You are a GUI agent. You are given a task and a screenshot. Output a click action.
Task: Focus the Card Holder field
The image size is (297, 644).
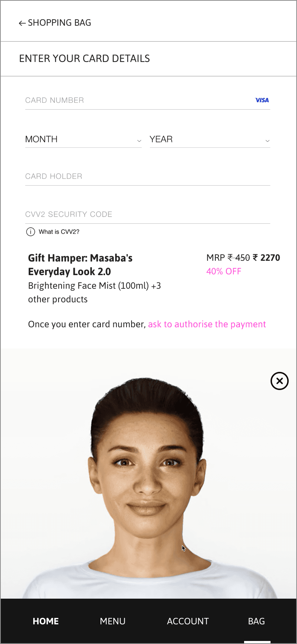148,176
